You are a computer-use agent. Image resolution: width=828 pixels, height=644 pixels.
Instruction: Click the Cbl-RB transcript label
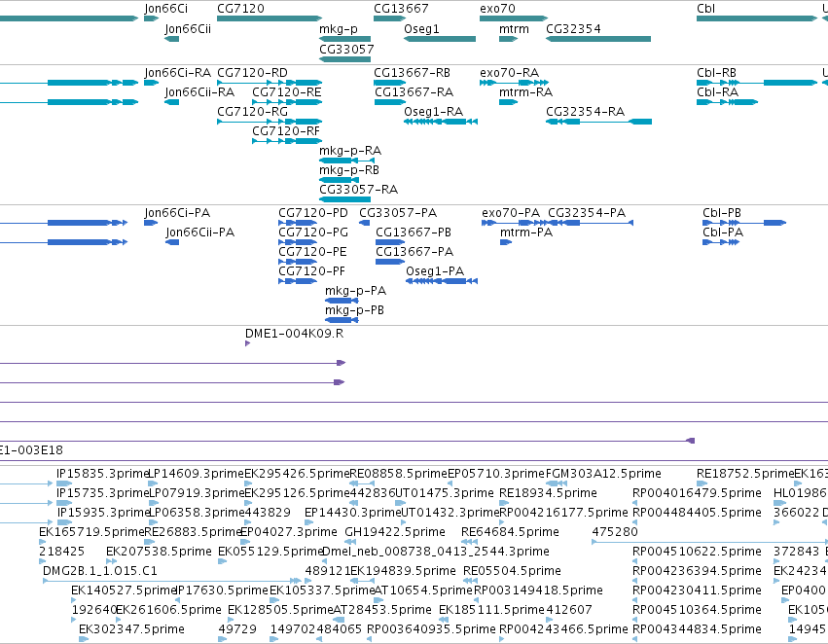point(716,73)
